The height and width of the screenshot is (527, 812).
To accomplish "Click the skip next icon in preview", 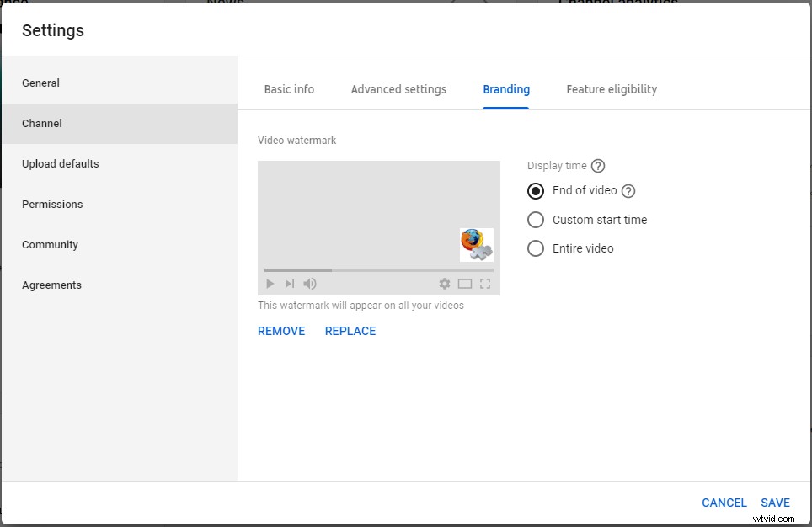I will point(290,285).
